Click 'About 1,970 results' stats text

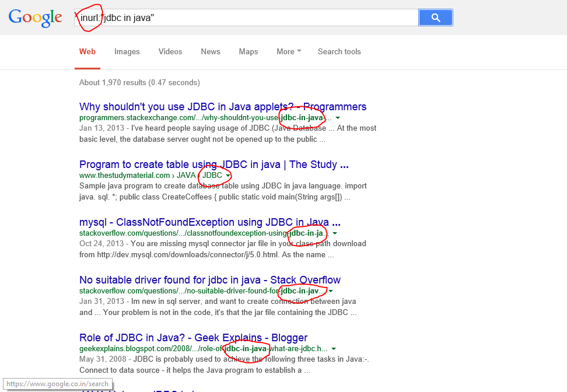coord(139,82)
